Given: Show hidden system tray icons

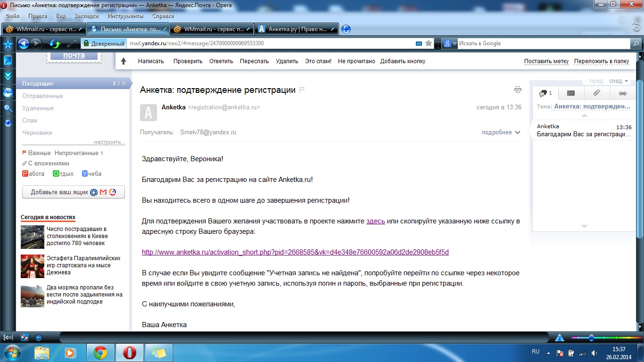Looking at the screenshot, I should (x=548, y=352).
